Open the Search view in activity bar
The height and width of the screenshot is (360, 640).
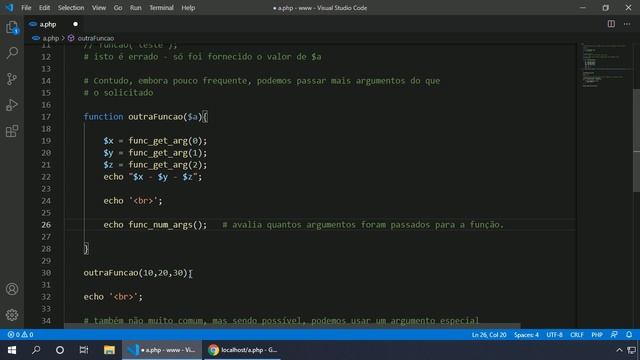(x=12, y=53)
